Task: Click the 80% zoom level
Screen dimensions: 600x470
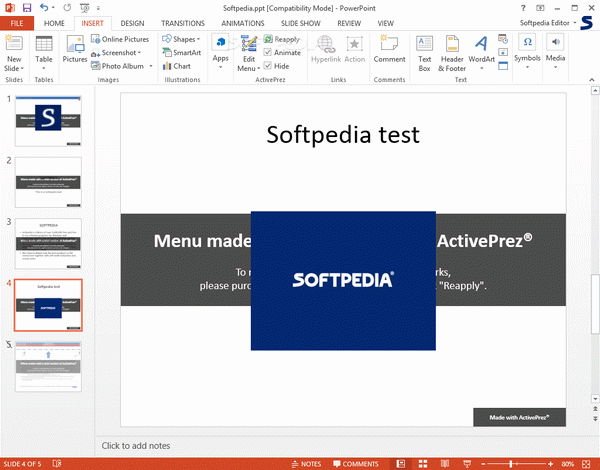Action: [568, 464]
